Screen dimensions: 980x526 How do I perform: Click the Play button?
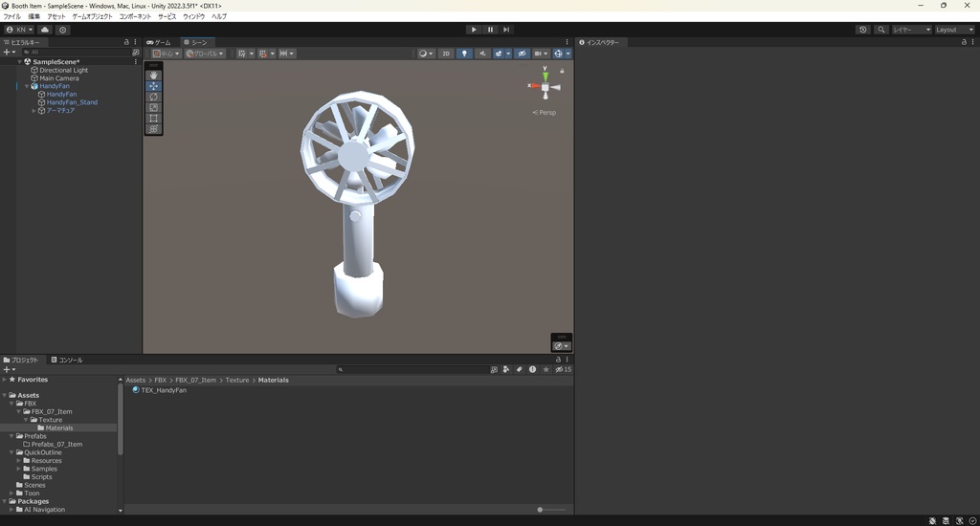[474, 30]
